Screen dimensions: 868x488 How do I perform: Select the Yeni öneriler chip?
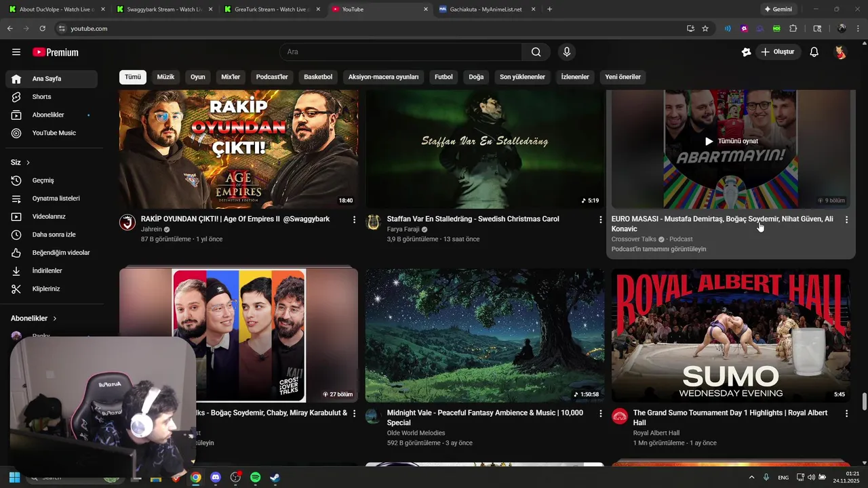(623, 77)
